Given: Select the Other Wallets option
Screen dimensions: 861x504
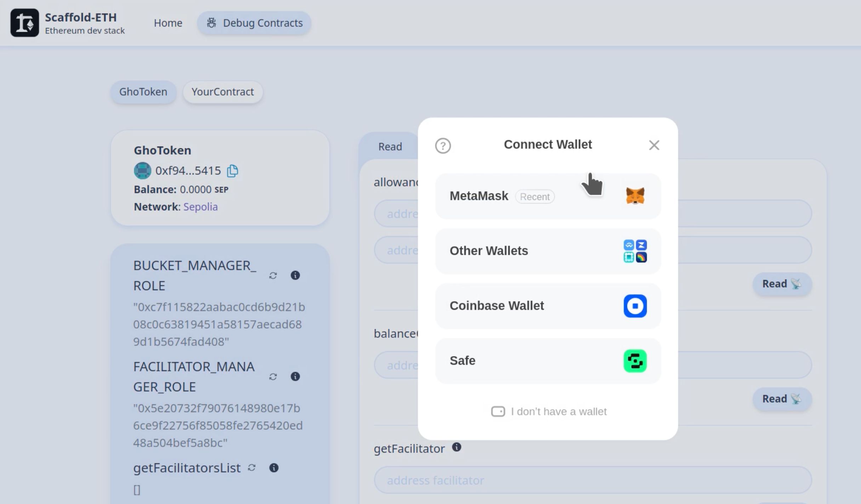Looking at the screenshot, I should tap(548, 251).
